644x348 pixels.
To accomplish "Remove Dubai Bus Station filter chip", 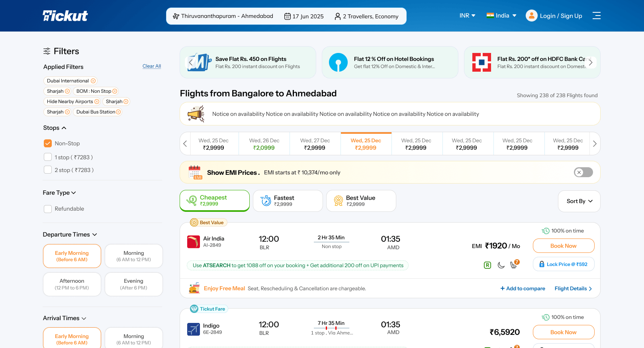I will click(118, 112).
